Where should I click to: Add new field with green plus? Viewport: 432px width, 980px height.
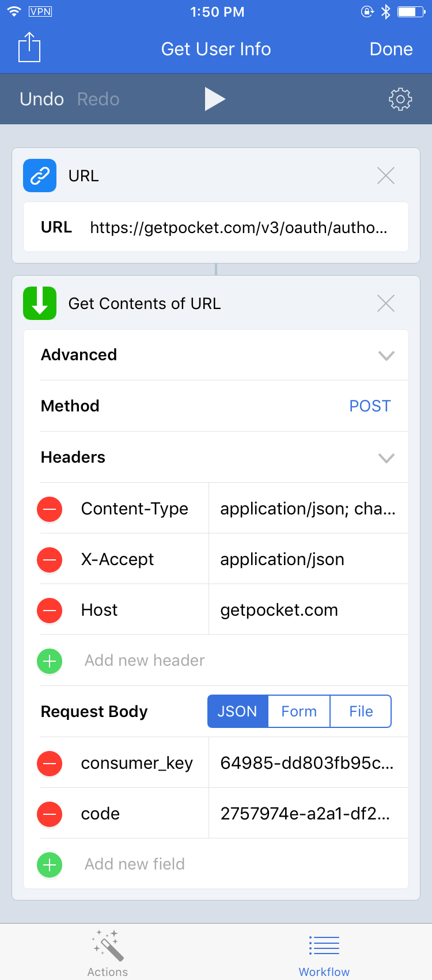50,865
